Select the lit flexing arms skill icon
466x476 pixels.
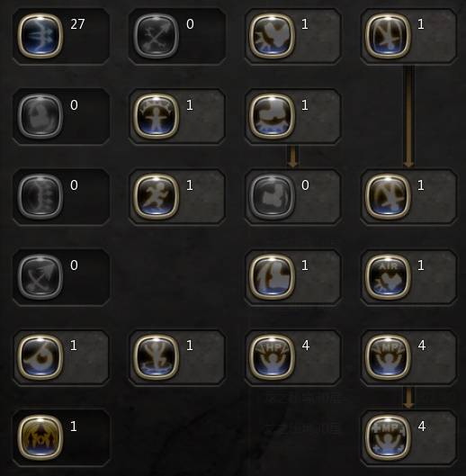click(272, 116)
